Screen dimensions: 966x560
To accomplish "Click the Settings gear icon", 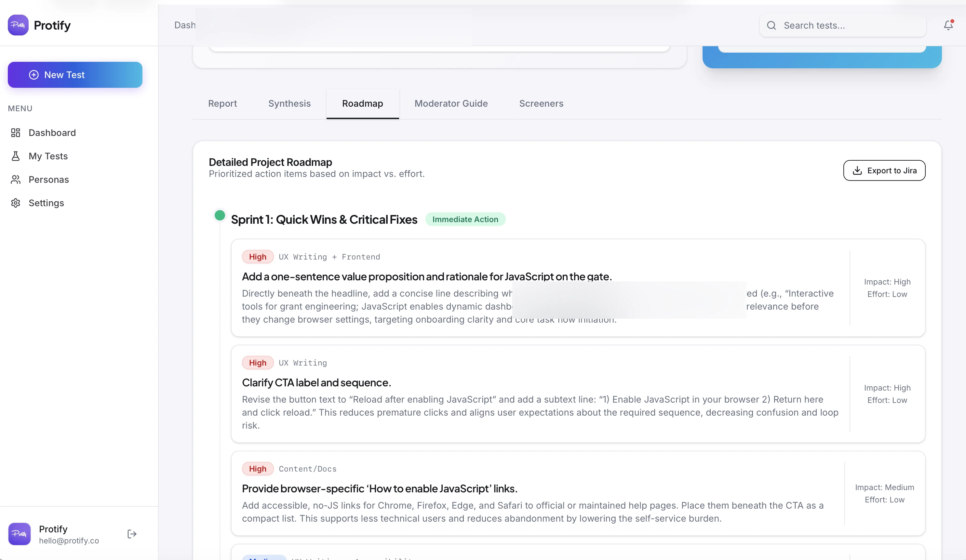I will point(16,203).
